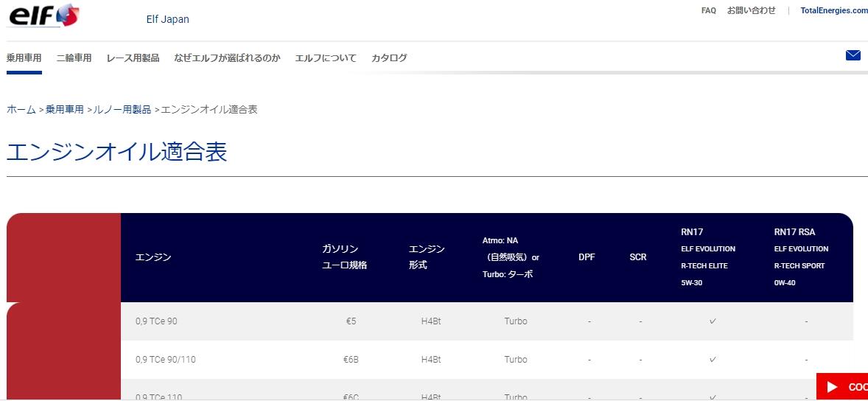
Task: Open the お問い合わせ link
Action: pyautogui.click(x=751, y=10)
